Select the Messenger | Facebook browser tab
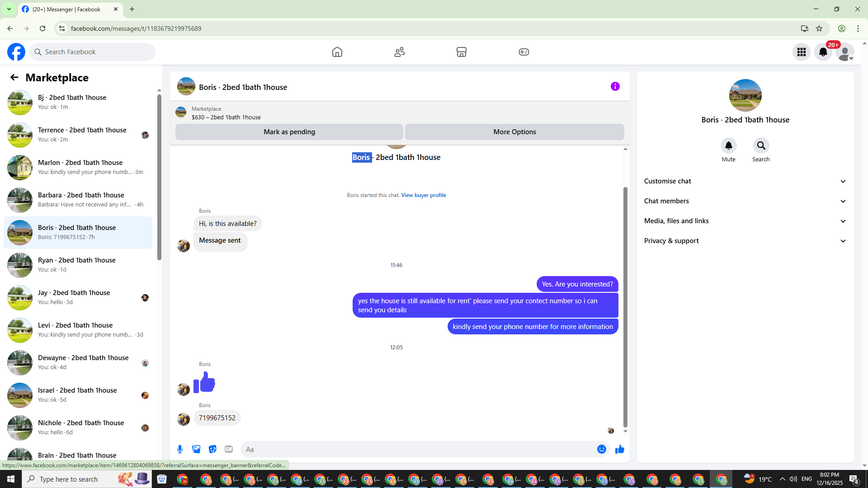Screen dimensions: 868x488 tap(70, 9)
